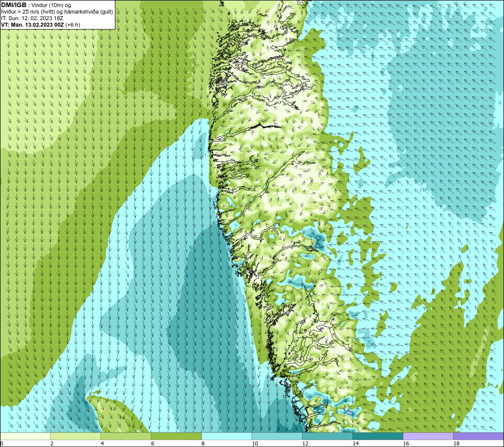Click the 16–18 m/s light purple legend swatch
This screenshot has height=447, width=504.
[428, 436]
